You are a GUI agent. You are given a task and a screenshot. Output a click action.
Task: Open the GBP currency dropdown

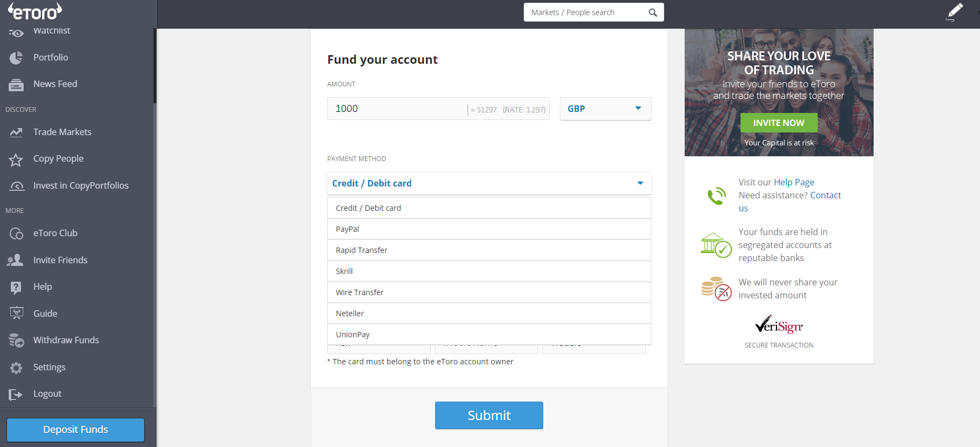pyautogui.click(x=605, y=109)
